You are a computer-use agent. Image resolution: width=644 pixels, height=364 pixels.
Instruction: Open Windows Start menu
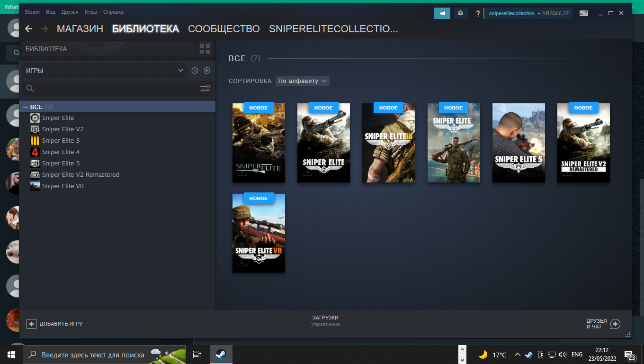tap(11, 355)
